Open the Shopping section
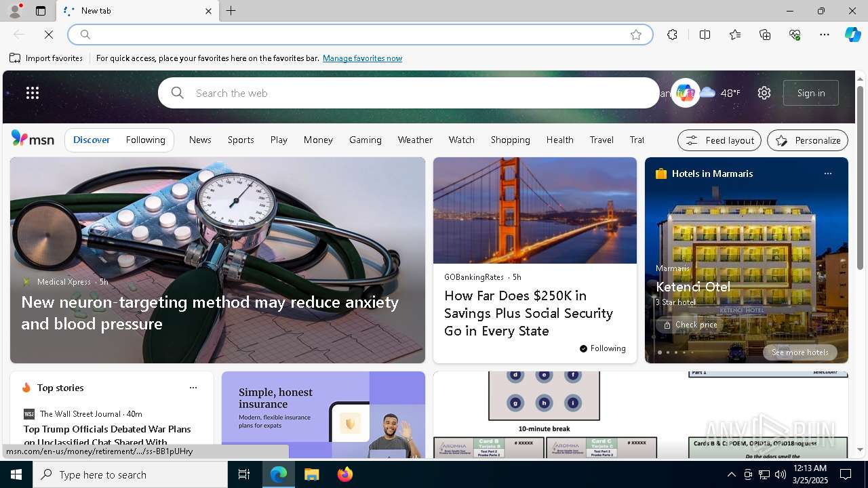The width and height of the screenshot is (868, 488). 510,140
